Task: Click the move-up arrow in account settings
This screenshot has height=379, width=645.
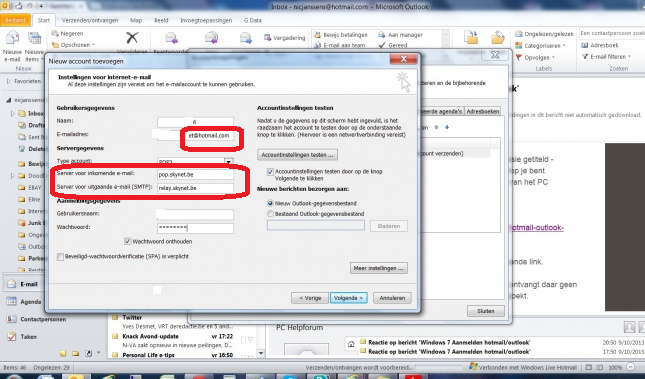Action: click(x=436, y=127)
